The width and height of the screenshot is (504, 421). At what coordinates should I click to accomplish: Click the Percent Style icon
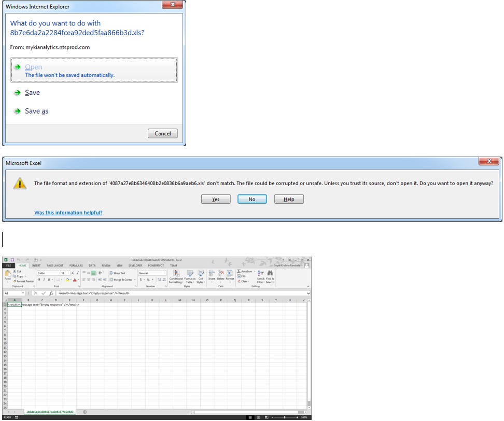(148, 279)
